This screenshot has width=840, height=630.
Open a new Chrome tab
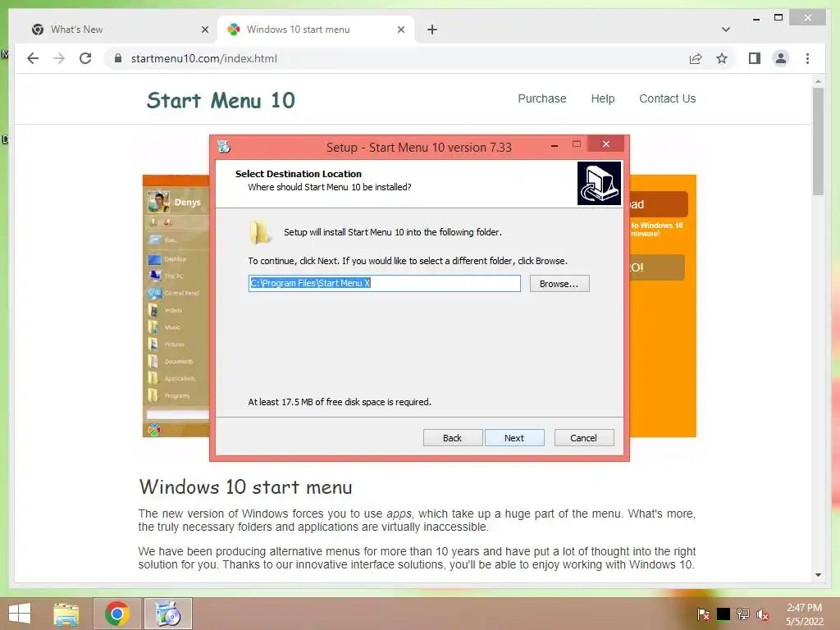(x=432, y=30)
